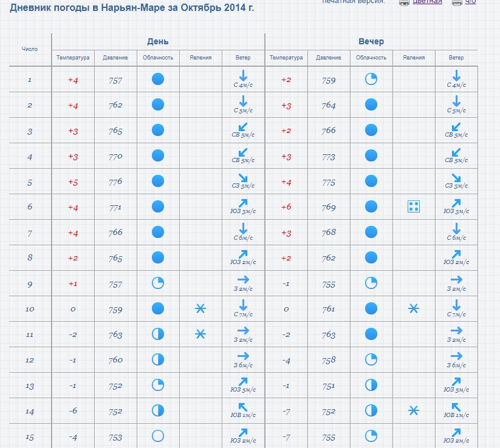
Task: Click the daytime northwest wind arrow for day 5
Action: click(243, 178)
